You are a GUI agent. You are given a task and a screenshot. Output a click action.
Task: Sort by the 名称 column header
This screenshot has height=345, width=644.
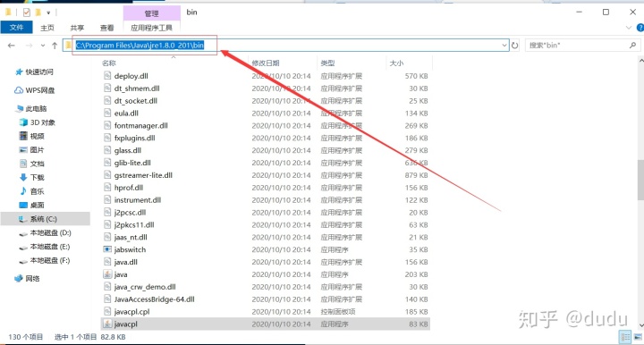pos(109,63)
